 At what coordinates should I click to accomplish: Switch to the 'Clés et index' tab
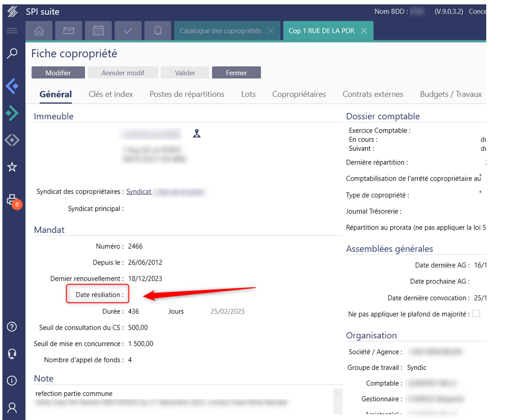click(111, 94)
